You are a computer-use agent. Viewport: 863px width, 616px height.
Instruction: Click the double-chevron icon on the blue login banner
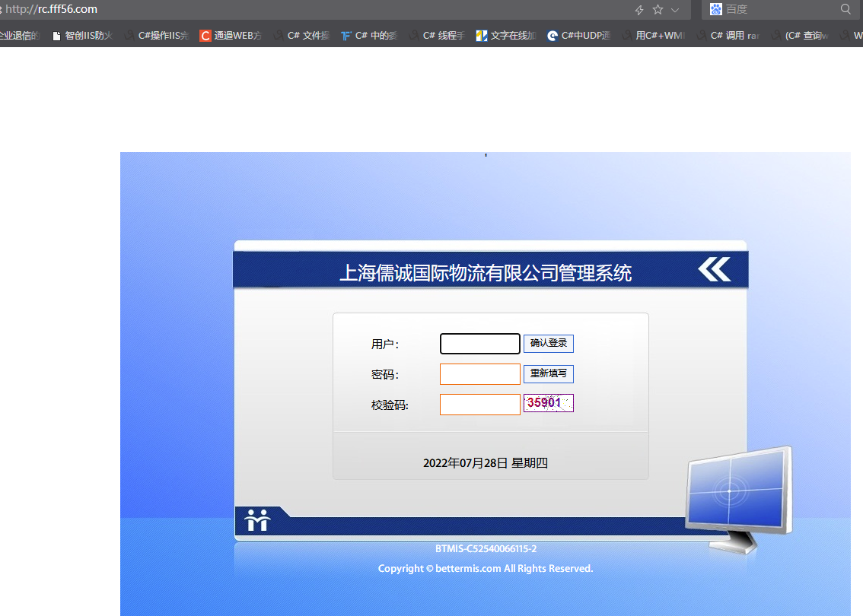tap(714, 268)
